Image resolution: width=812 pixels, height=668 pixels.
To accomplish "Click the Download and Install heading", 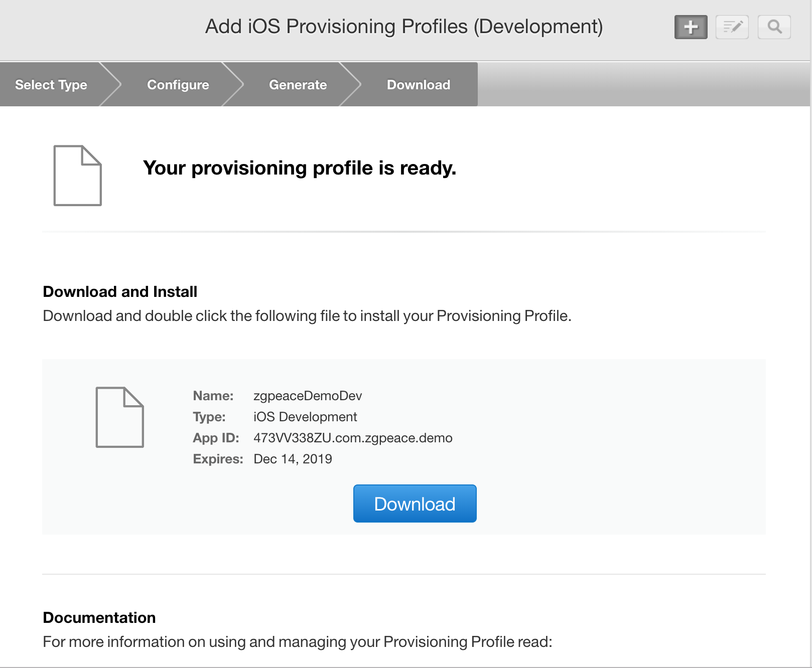I will point(120,291).
